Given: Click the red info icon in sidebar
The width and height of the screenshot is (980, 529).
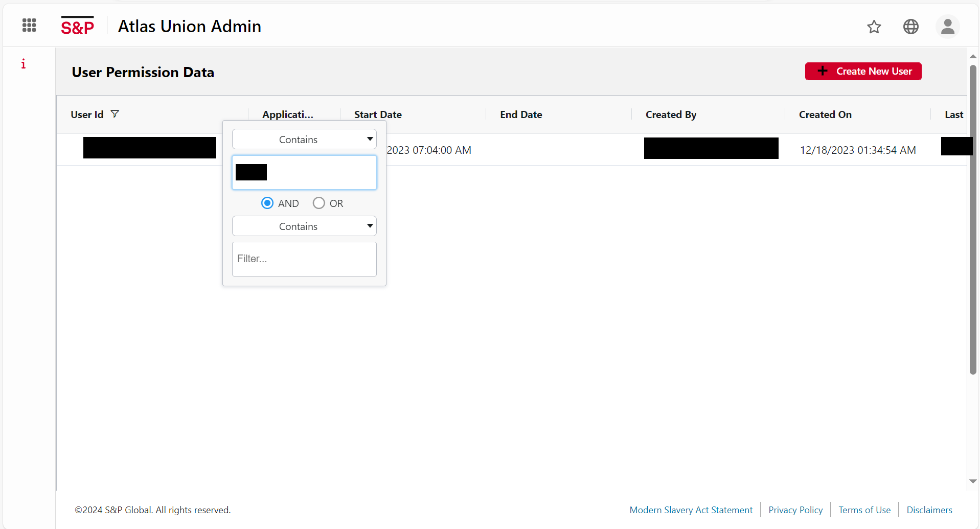Looking at the screenshot, I should (x=23, y=64).
